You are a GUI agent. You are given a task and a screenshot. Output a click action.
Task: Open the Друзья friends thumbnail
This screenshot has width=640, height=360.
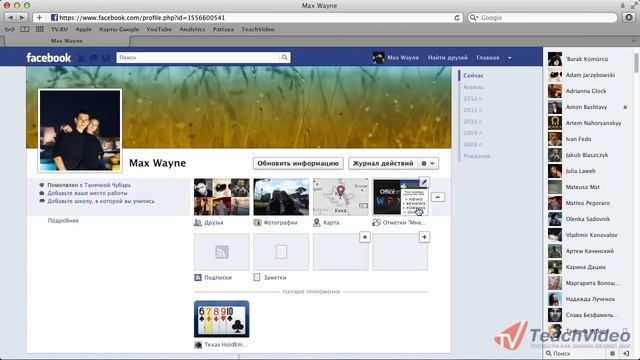tap(222, 197)
